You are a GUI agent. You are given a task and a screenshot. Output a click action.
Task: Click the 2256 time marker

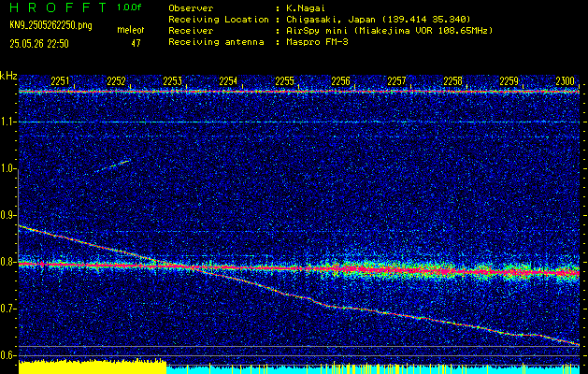[x=340, y=81]
